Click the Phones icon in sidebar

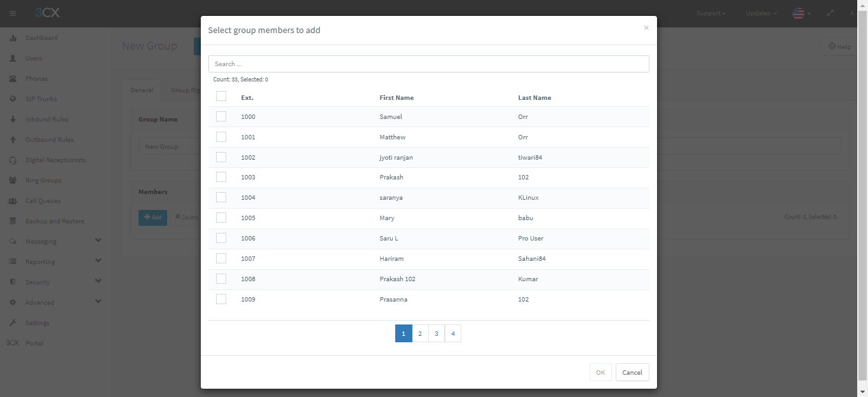(x=13, y=79)
